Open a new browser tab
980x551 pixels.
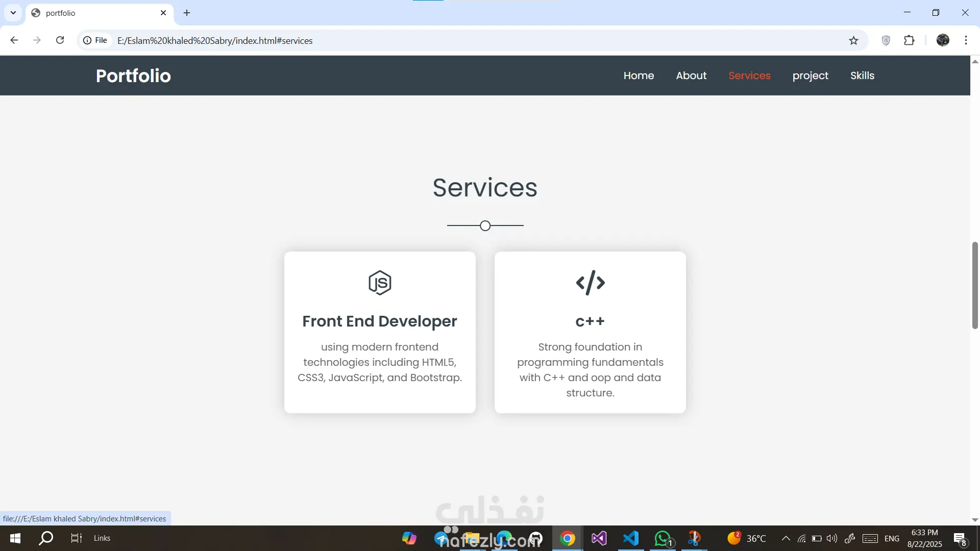[x=187, y=13]
